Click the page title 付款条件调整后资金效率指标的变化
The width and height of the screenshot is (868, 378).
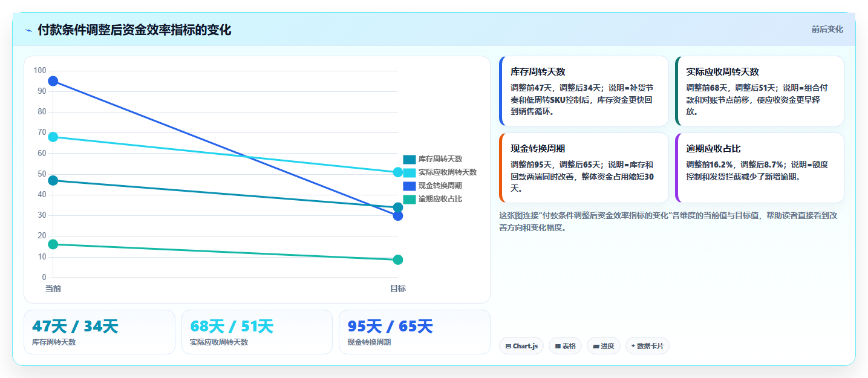click(134, 30)
